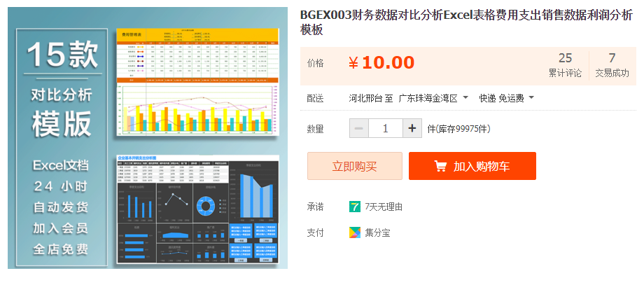Click the 立即购买 buy now button
644x285 pixels.
point(355,166)
